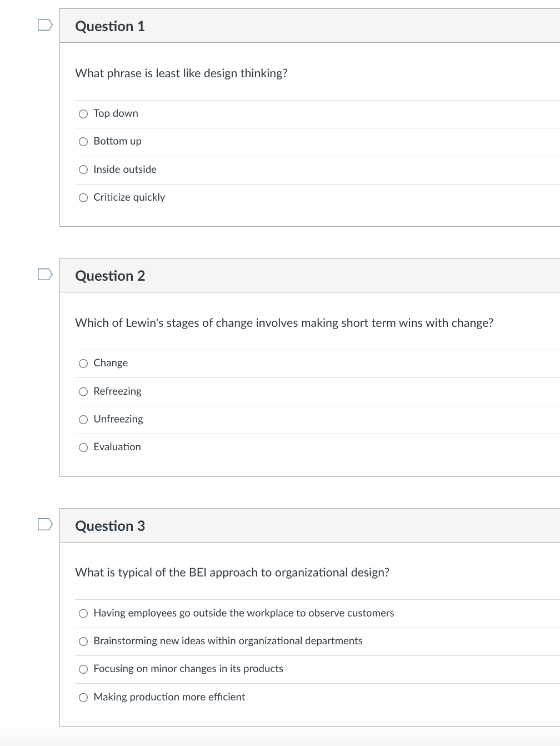This screenshot has height=746, width=560.
Task: Choose "Making production more efficient" for Question 3
Action: pos(83,697)
